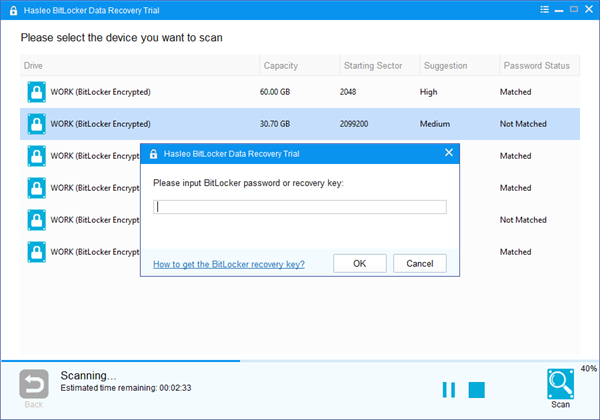
Task: Click the lock icon of the 30.70 GB drive
Action: tap(36, 124)
